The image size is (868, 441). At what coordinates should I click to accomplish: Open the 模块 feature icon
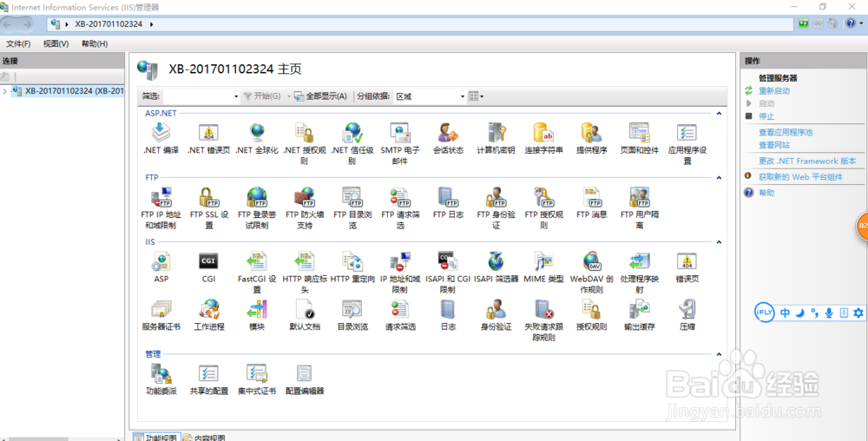click(256, 315)
